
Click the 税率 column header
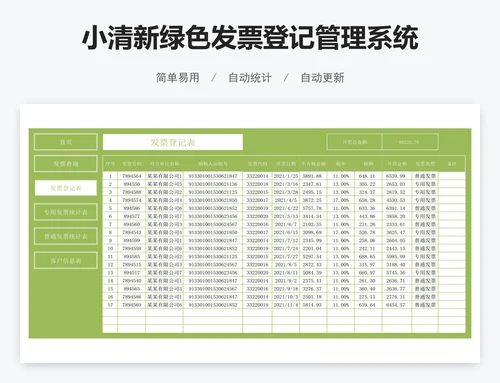pos(341,164)
